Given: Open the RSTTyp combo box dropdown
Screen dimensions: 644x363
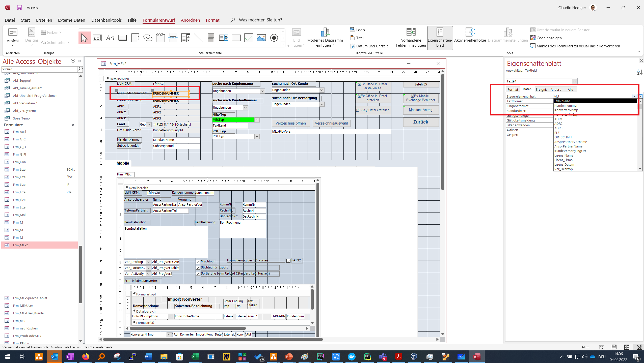Looking at the screenshot, I should [x=257, y=136].
